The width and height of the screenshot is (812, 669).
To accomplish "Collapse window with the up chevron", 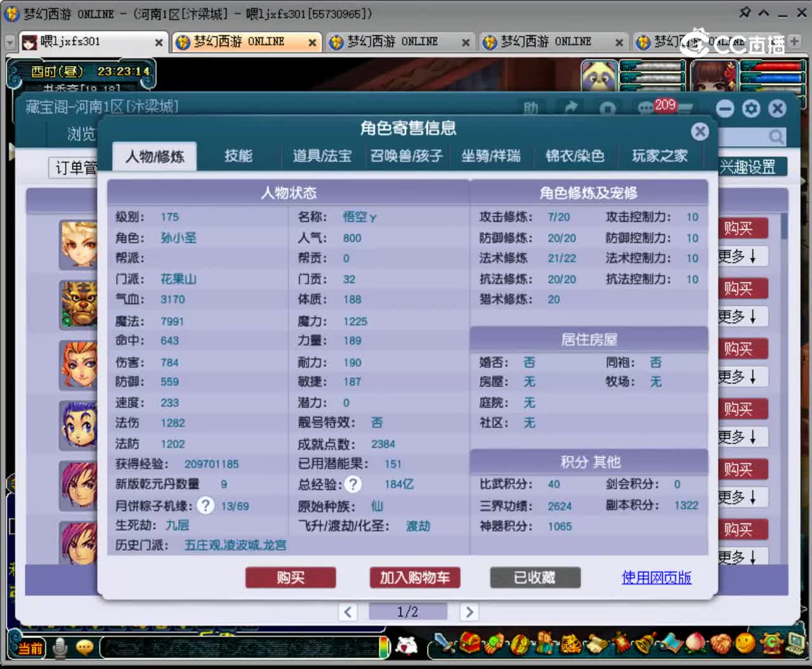I will pyautogui.click(x=764, y=13).
